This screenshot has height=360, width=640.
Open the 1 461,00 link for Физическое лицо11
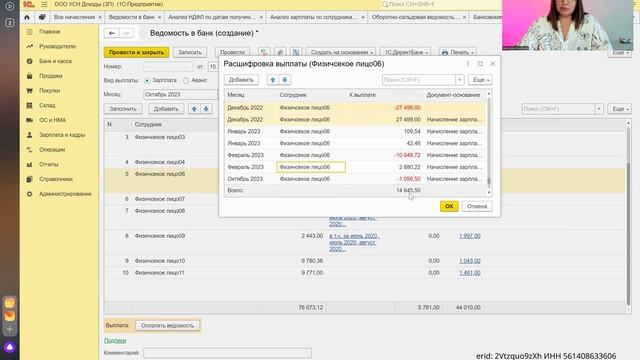[x=469, y=273]
